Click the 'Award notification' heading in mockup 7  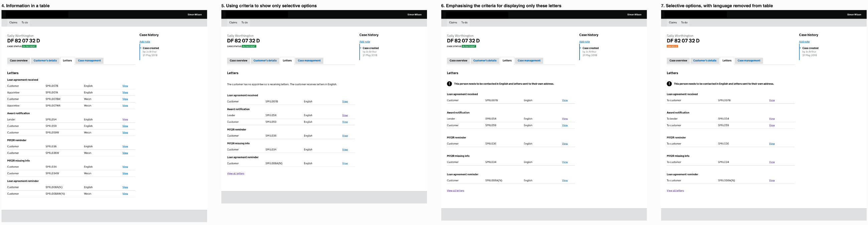(x=678, y=113)
